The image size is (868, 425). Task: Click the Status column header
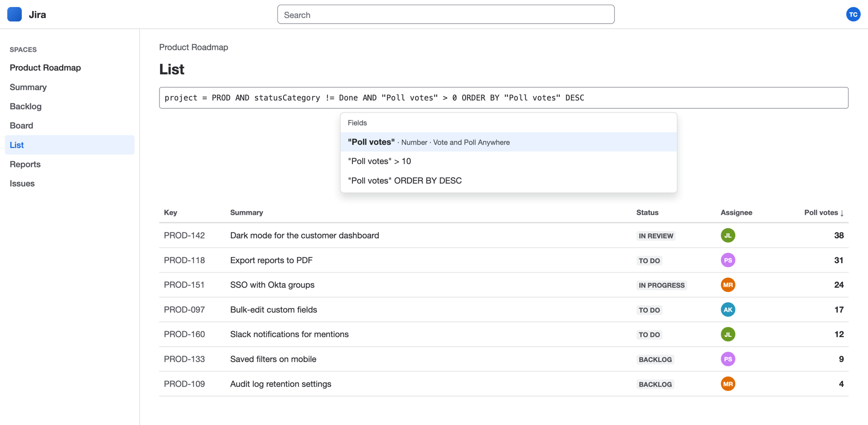pyautogui.click(x=647, y=212)
